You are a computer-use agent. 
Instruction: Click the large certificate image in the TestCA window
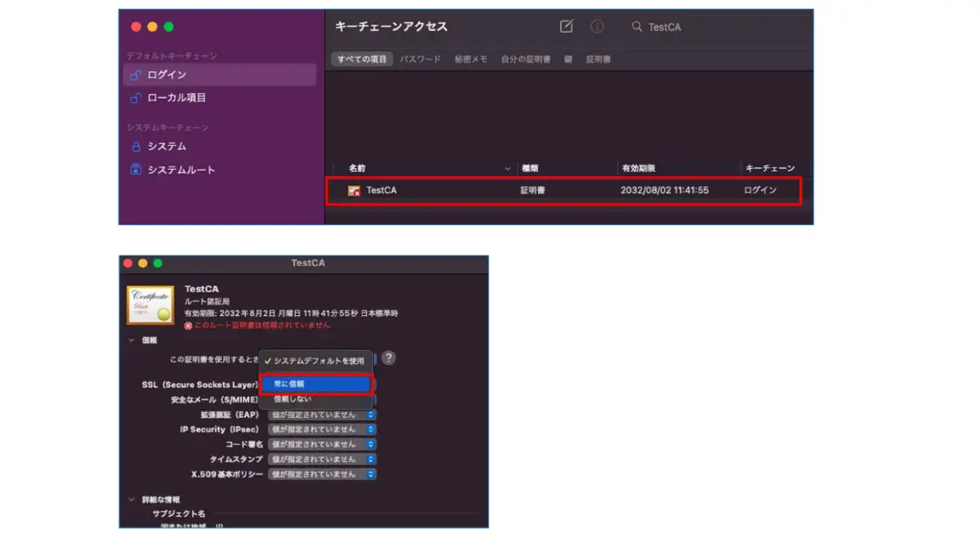[x=149, y=304]
